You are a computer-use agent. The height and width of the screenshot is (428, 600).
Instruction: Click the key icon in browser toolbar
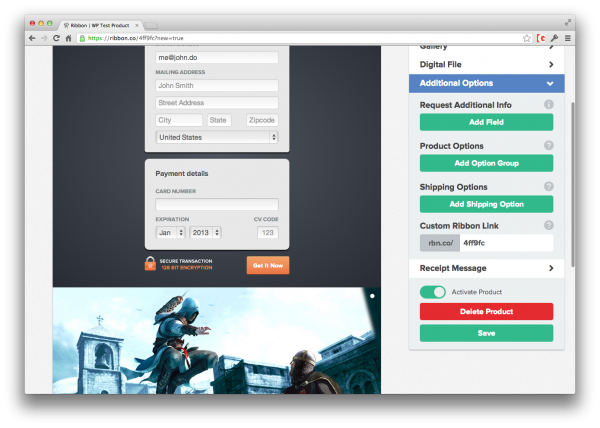(x=554, y=38)
